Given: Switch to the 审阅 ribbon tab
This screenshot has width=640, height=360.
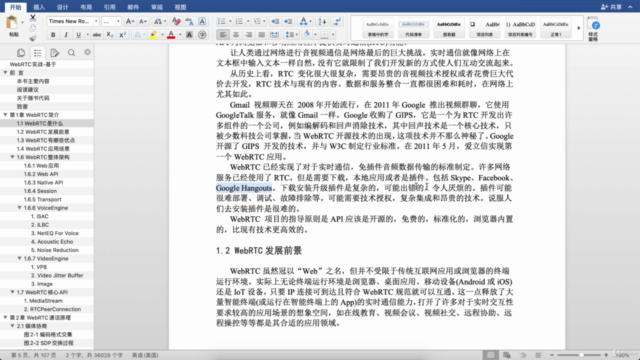Looking at the screenshot, I should click(157, 7).
